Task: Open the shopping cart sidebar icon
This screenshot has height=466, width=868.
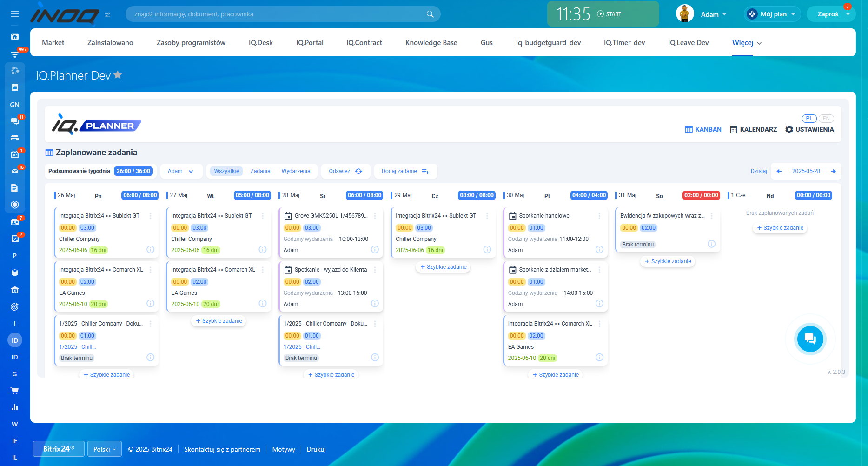Action: pyautogui.click(x=15, y=391)
